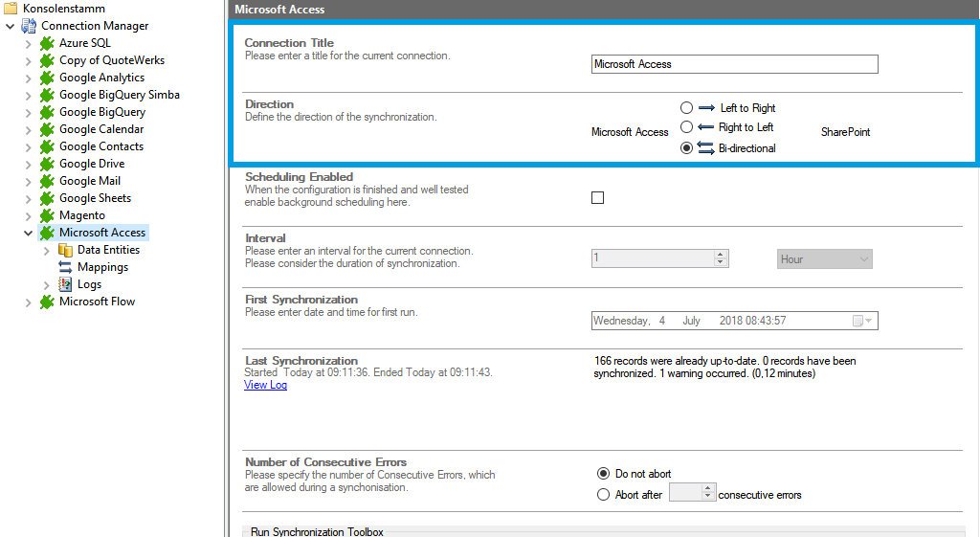Select Left to Right direction

[686, 108]
